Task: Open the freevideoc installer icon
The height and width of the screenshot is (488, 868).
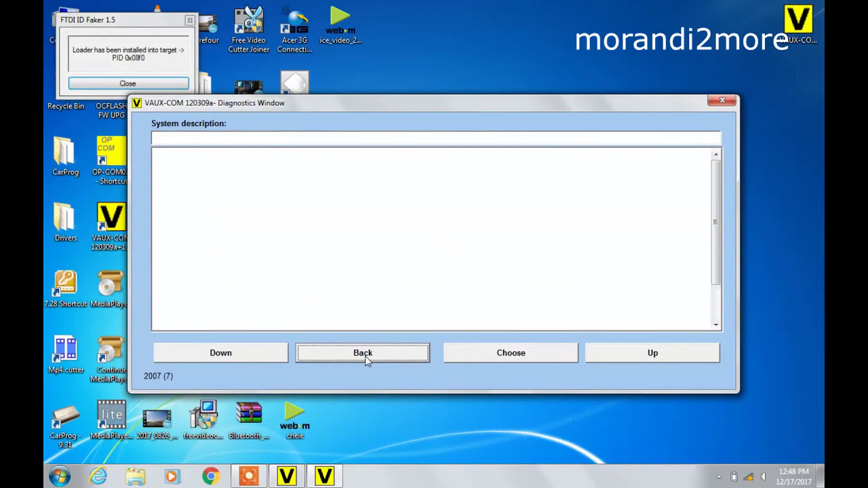Action: pos(203,420)
